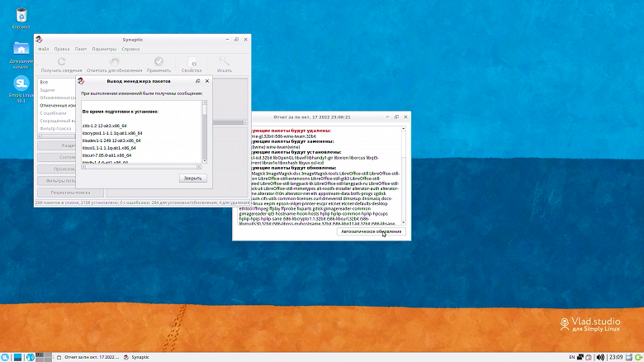Open the Справка menu in Synaptic

pyautogui.click(x=130, y=49)
